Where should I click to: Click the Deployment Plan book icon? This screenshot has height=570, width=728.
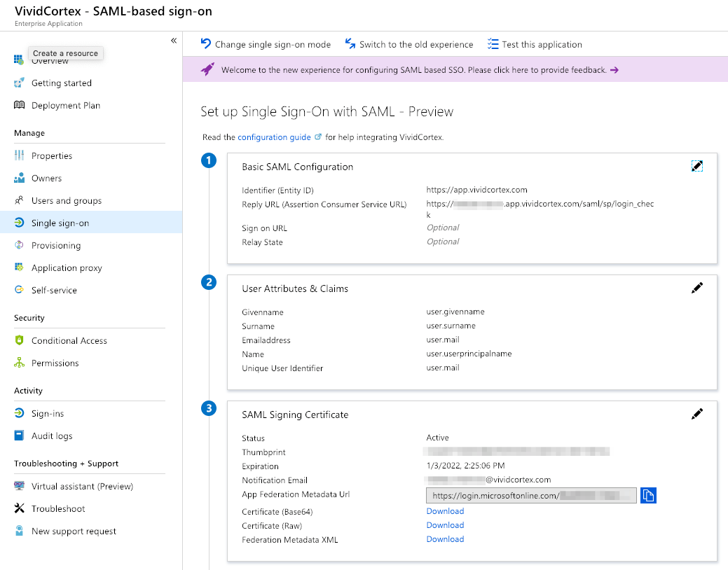pos(19,105)
